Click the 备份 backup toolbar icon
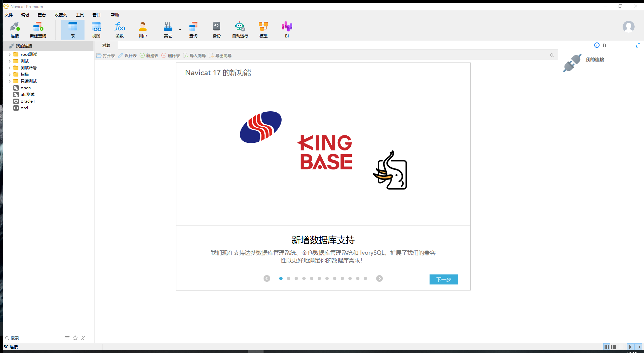The image size is (644, 353). 217,30
